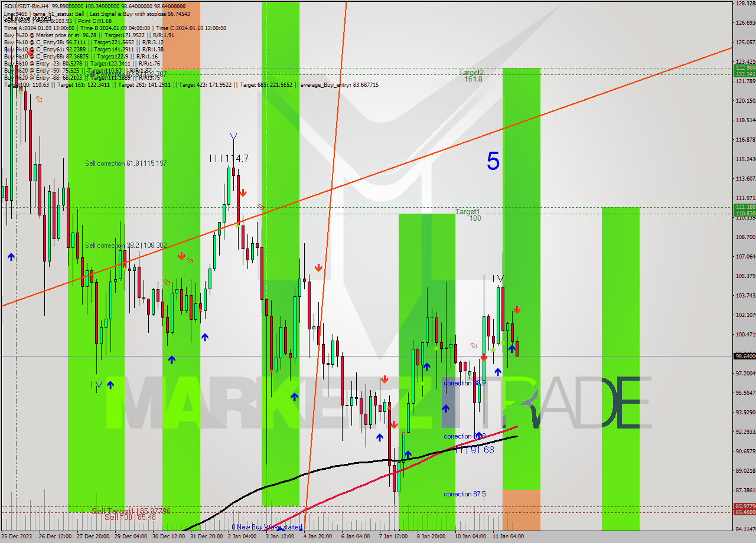Click the 25 Dec 2023 date label
Screen dimensions: 756x543
tap(18, 536)
